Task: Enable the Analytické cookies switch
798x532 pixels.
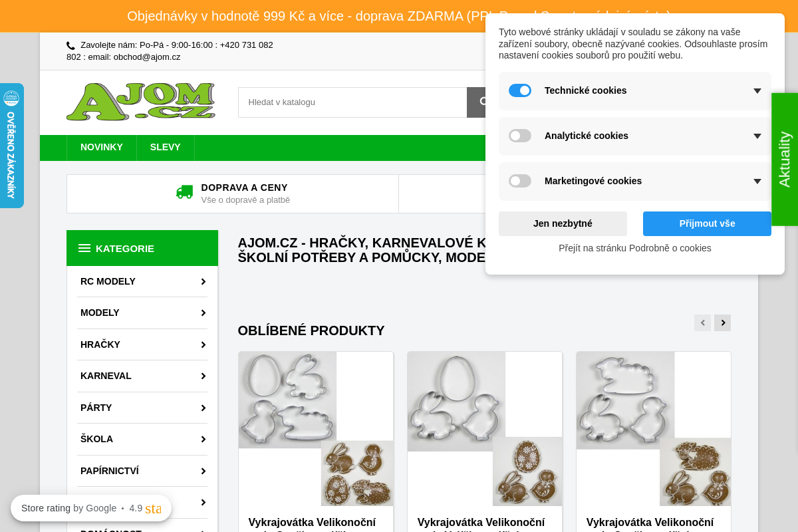Action: (520, 136)
